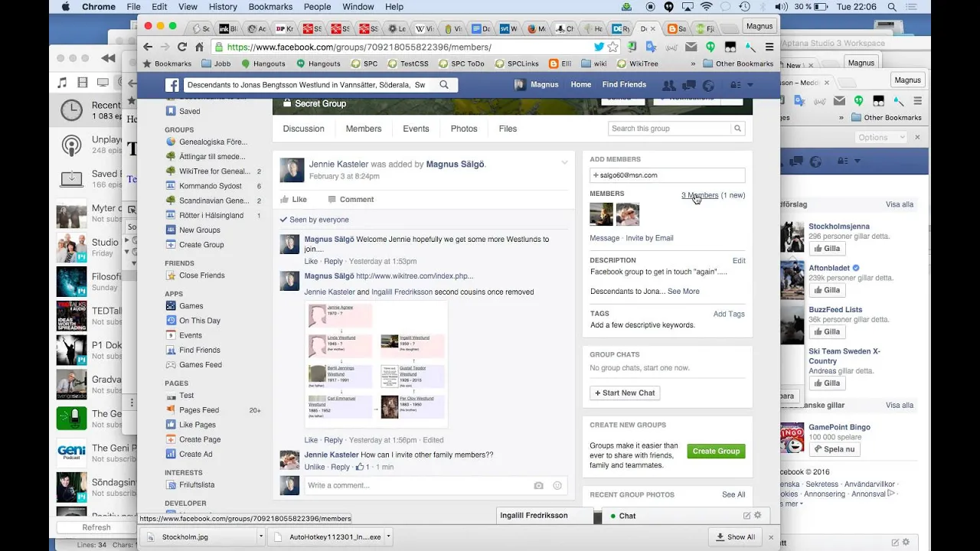
Task: Click the search magnifier in Facebook search bar
Action: coord(444,85)
